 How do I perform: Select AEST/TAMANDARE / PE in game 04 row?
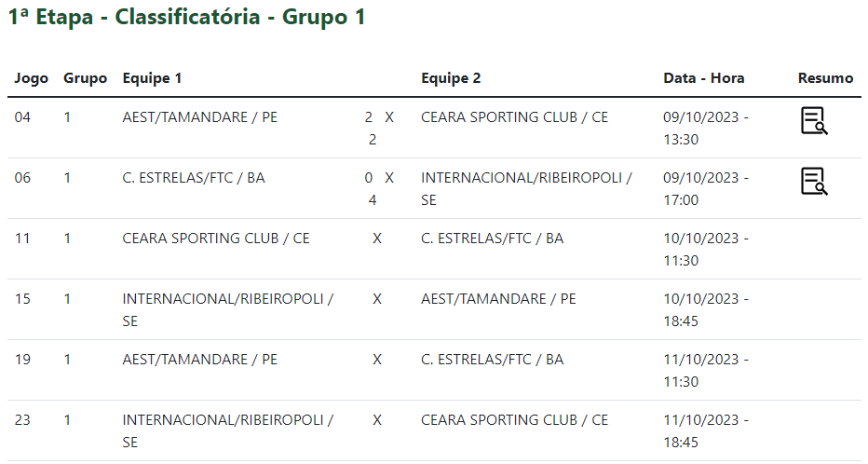(x=200, y=117)
